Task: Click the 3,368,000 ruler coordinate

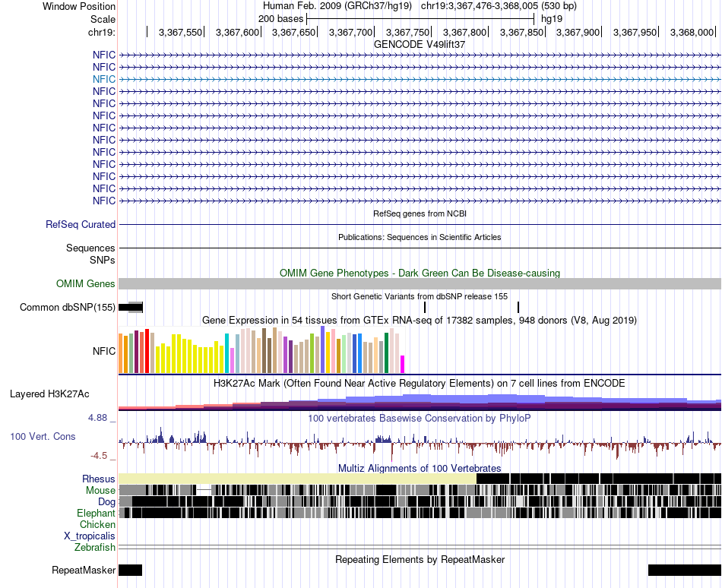Action: [x=692, y=32]
